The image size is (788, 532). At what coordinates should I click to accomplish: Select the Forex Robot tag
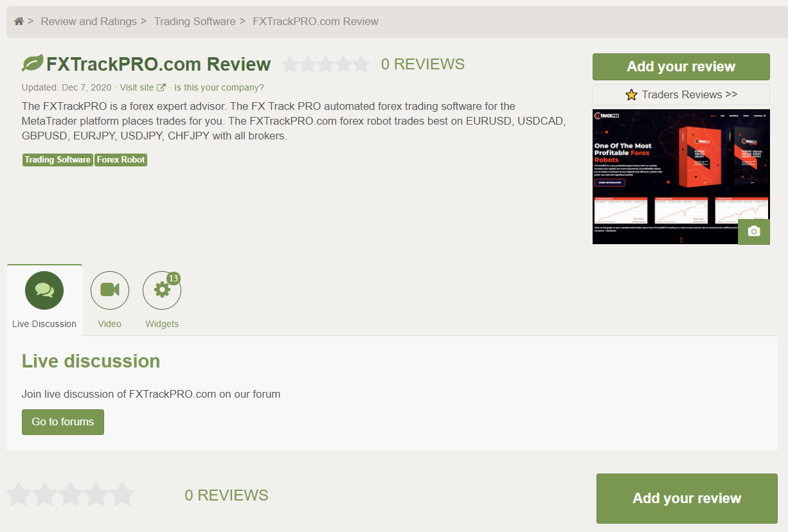point(121,159)
